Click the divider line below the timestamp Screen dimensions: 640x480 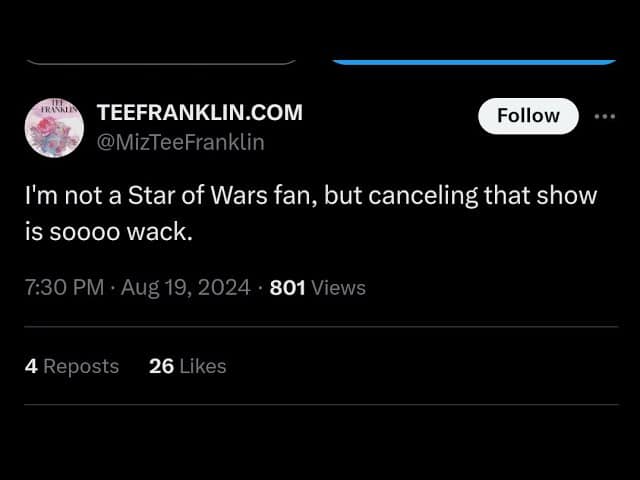click(x=320, y=327)
